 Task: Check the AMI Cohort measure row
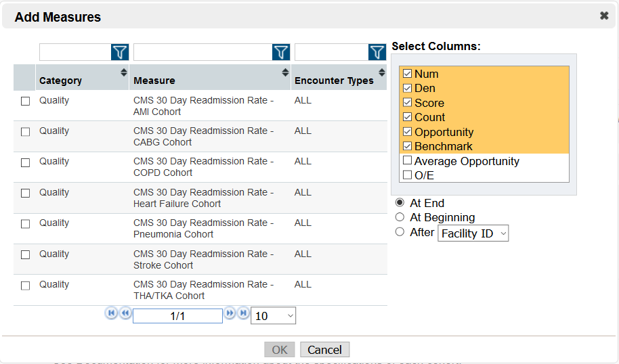(25, 101)
